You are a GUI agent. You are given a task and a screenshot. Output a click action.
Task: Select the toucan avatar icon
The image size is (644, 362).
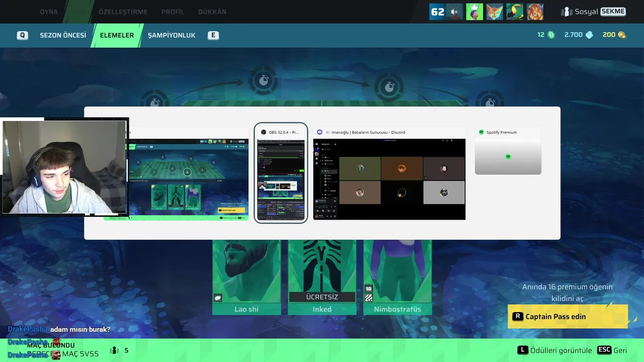click(515, 12)
